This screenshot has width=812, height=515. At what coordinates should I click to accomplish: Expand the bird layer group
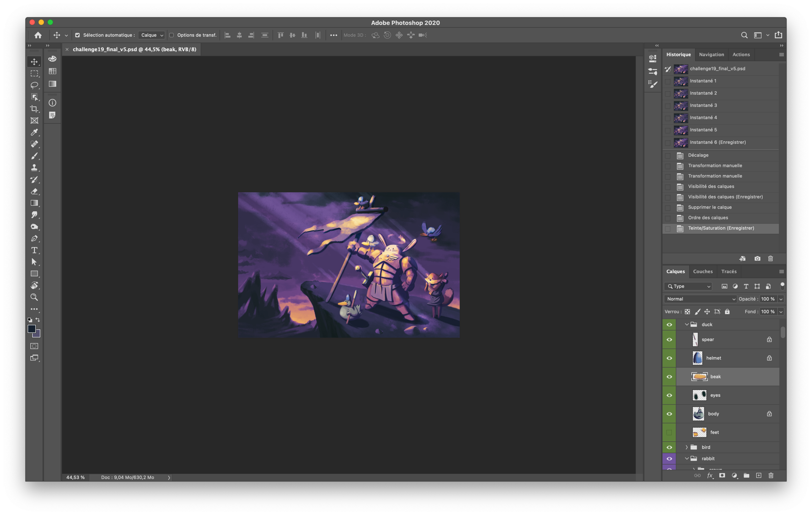(x=687, y=447)
